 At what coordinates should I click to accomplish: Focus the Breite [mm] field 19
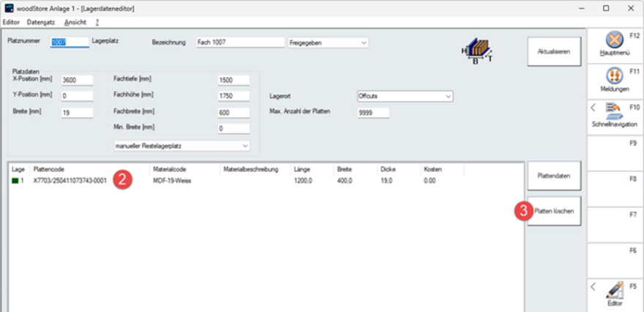point(78,113)
